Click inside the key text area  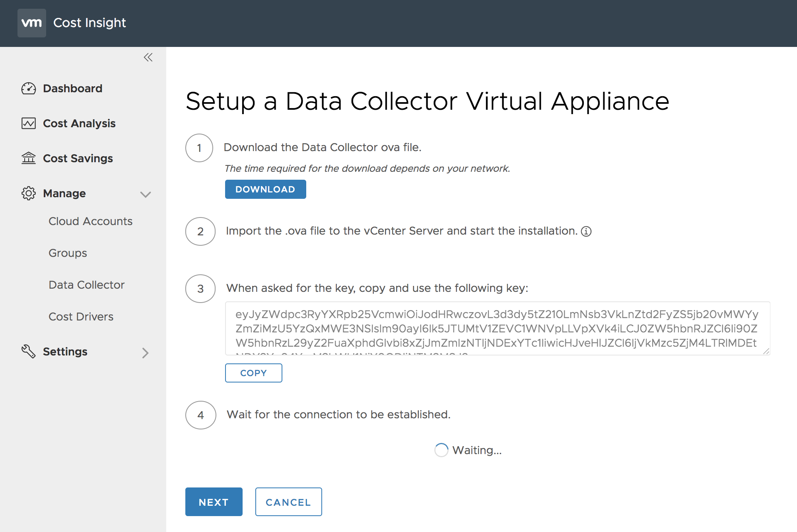[497, 328]
